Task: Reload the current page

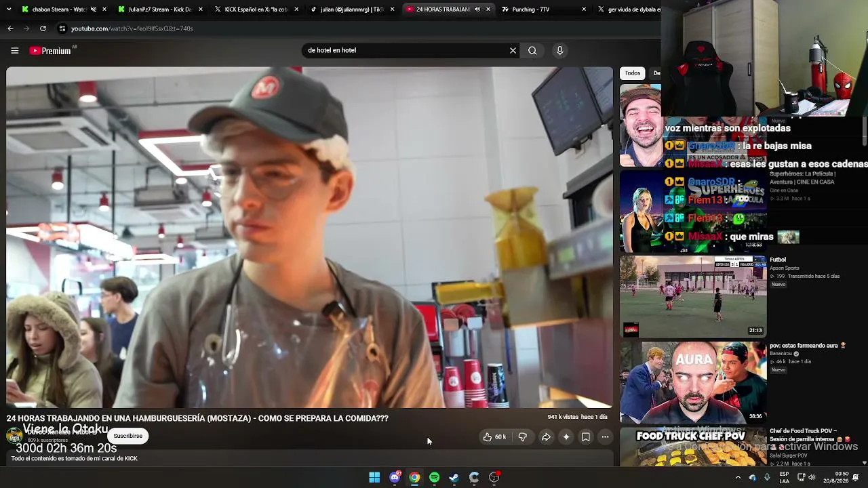Action: point(43,28)
